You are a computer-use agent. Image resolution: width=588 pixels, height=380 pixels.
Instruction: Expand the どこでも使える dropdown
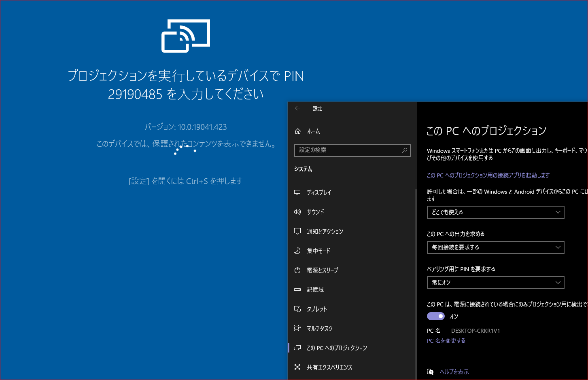click(495, 212)
